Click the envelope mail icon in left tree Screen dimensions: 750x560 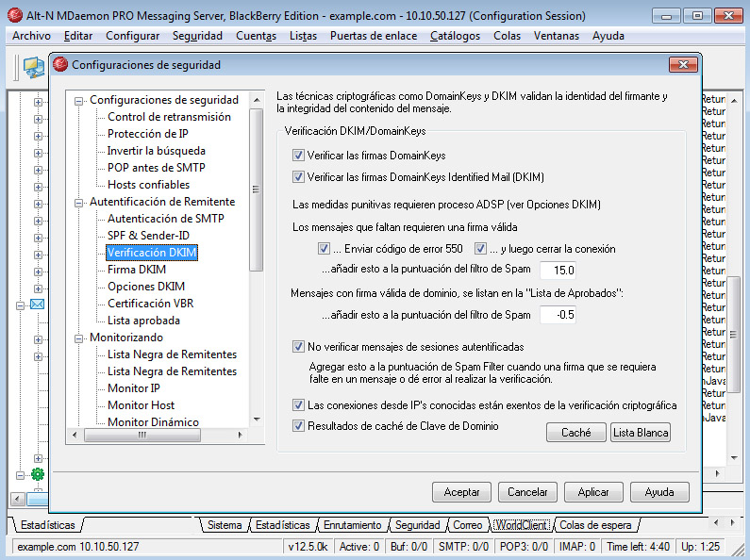[38, 305]
